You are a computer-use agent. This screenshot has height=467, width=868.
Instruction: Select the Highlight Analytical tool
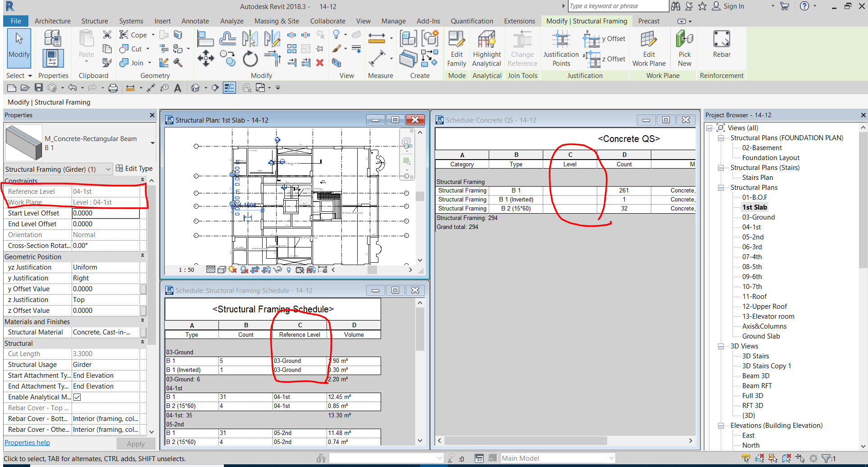(x=486, y=47)
